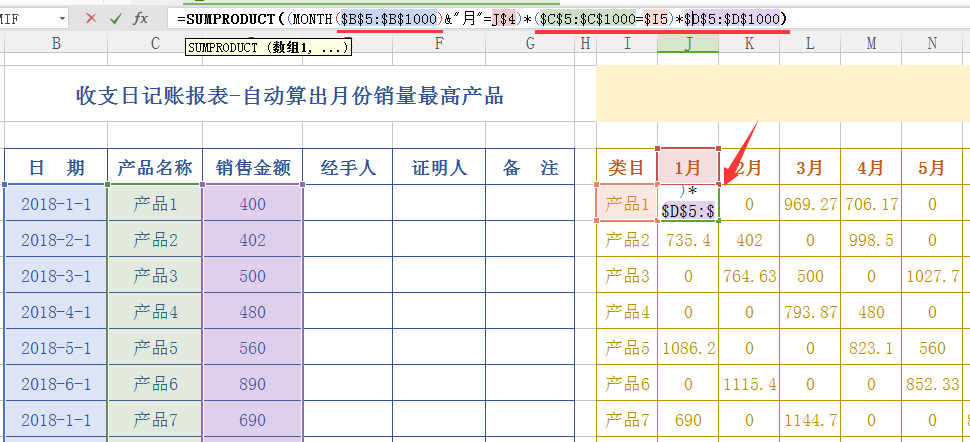Click sales amount cell 890
970x442 pixels.
[x=253, y=384]
